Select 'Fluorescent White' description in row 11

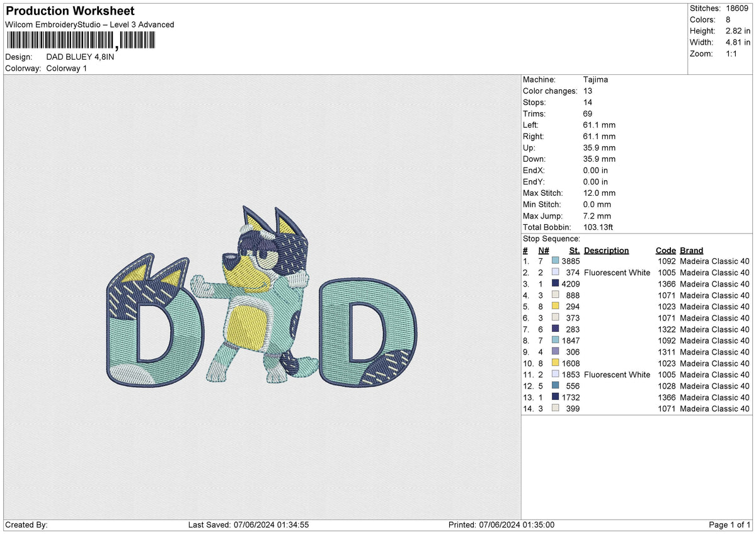coord(617,374)
